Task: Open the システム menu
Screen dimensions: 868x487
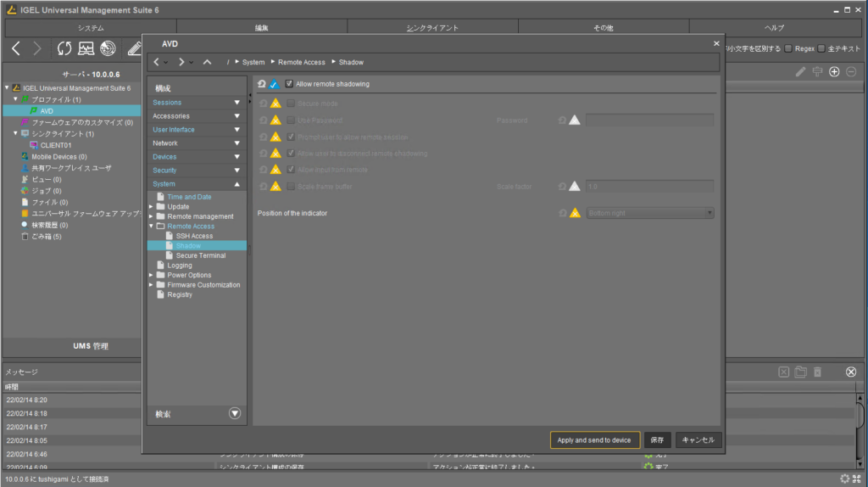Action: (91, 28)
